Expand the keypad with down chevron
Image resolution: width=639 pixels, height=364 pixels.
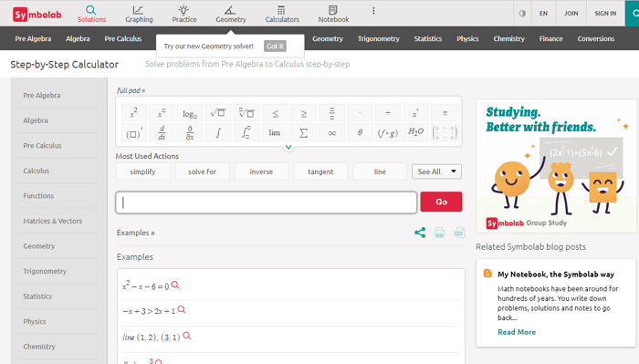click(288, 148)
